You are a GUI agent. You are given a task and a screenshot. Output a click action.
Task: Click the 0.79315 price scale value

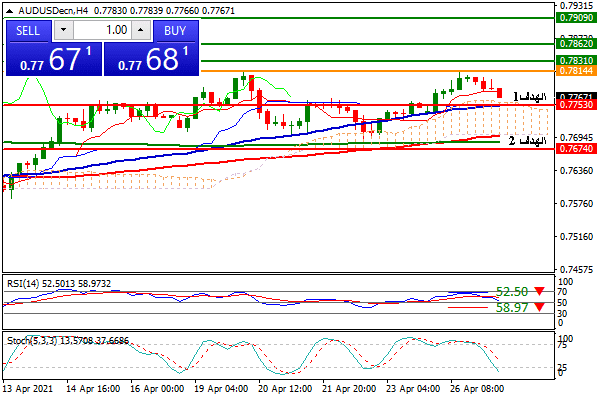577,6
